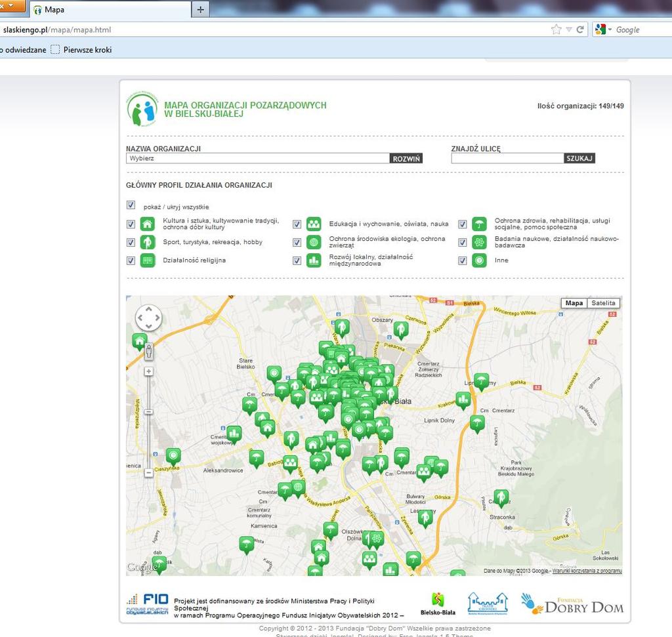The width and height of the screenshot is (672, 637).
Task: Click the atom marker near Olszówka Dolna
Action: (376, 539)
